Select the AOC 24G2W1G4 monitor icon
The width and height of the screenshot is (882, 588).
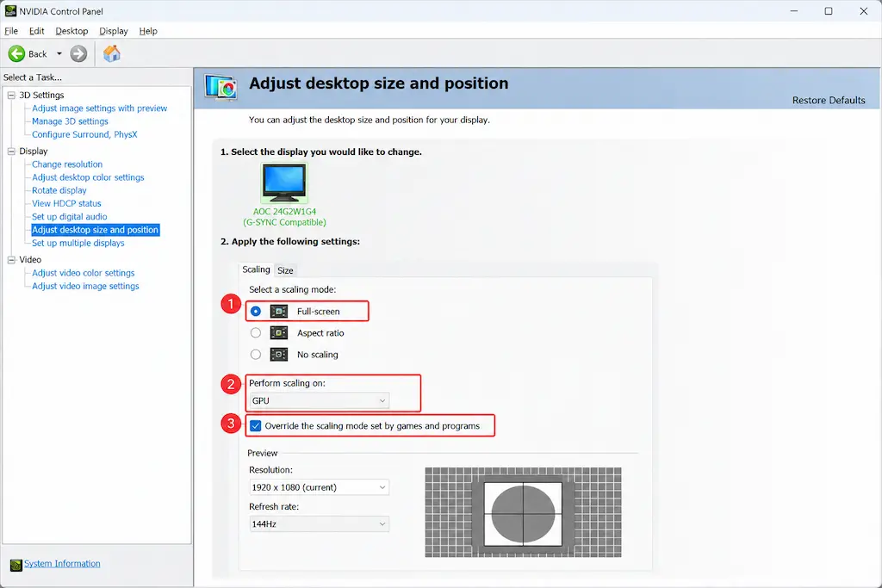pyautogui.click(x=284, y=183)
